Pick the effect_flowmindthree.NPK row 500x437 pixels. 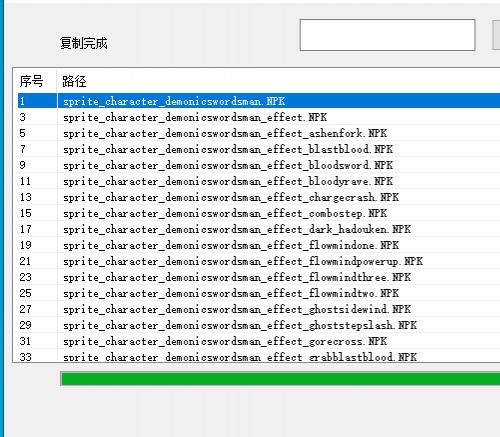[259, 277]
